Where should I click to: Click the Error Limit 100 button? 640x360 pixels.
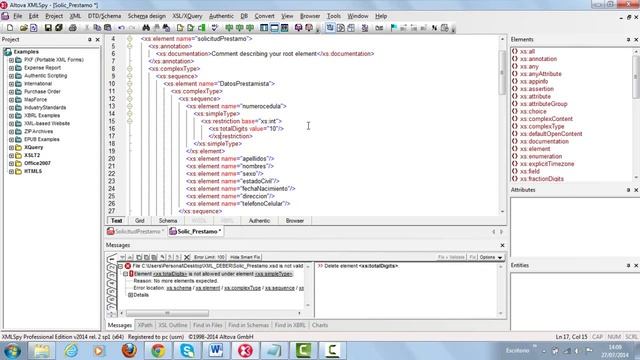209,257
